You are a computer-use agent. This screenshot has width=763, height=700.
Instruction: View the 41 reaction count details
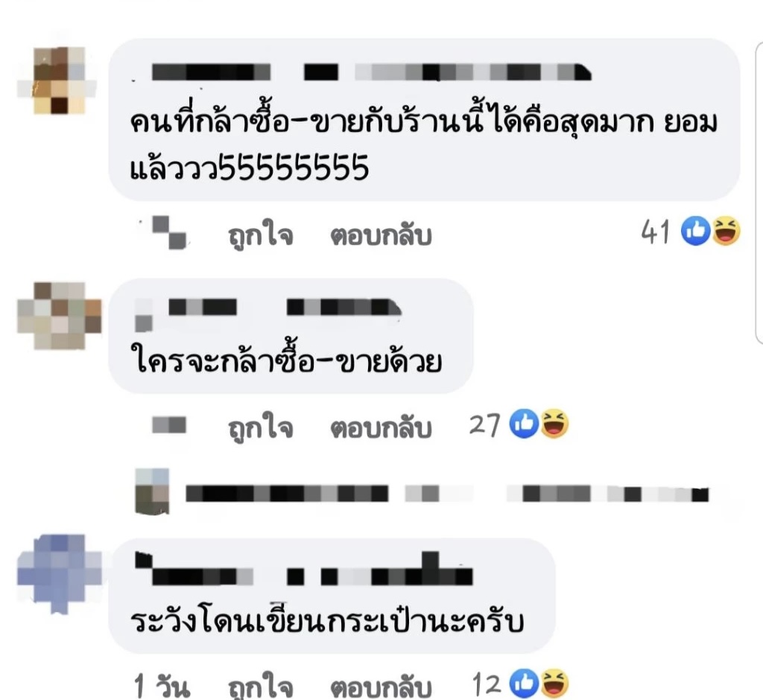pos(655,232)
